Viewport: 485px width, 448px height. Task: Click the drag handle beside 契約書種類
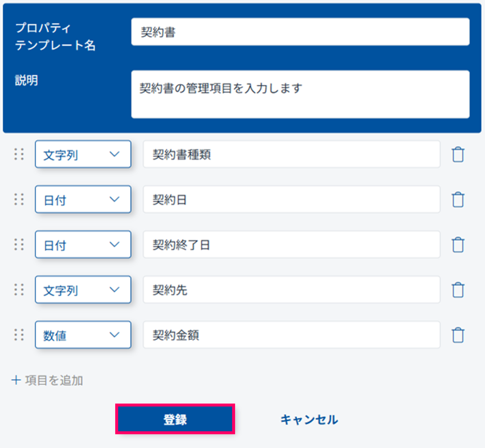[19, 154]
